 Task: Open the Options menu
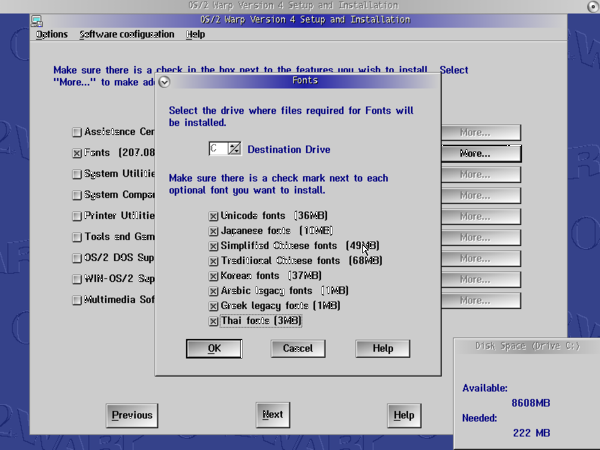pyautogui.click(x=52, y=34)
